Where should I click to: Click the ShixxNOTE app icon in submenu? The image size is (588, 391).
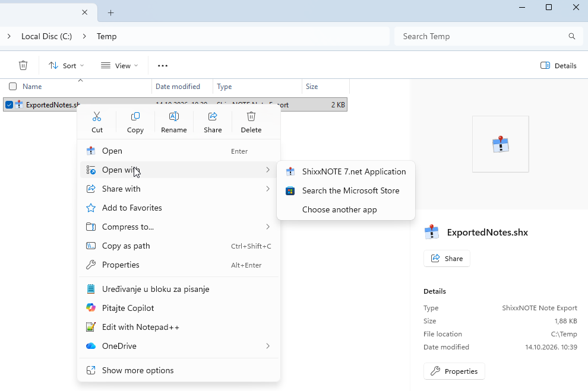290,171
